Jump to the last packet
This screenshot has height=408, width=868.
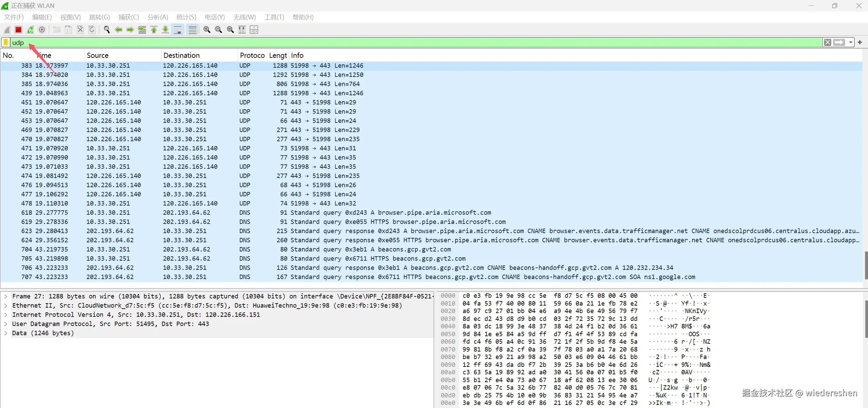click(165, 30)
